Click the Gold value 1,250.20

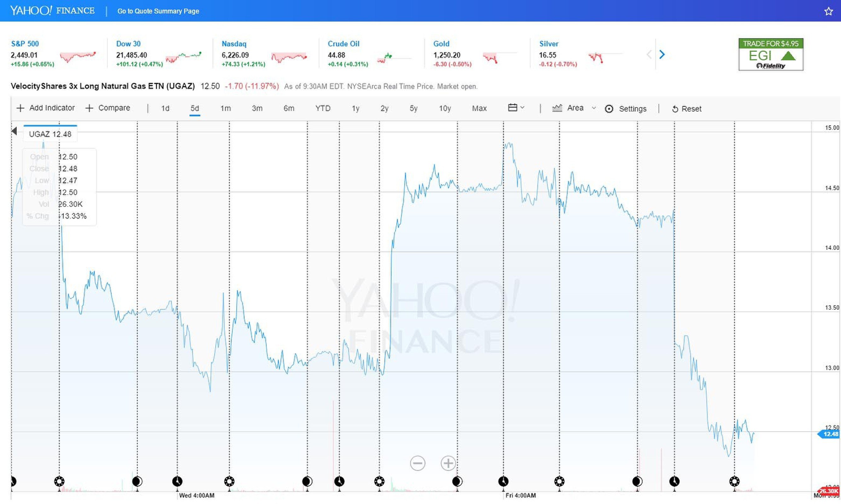[447, 55]
